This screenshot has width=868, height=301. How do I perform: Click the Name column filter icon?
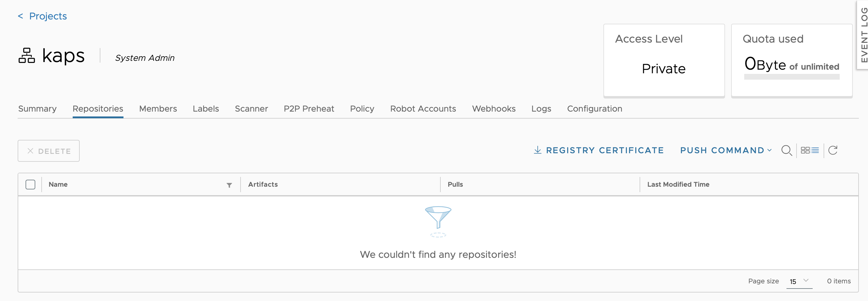[x=229, y=185]
